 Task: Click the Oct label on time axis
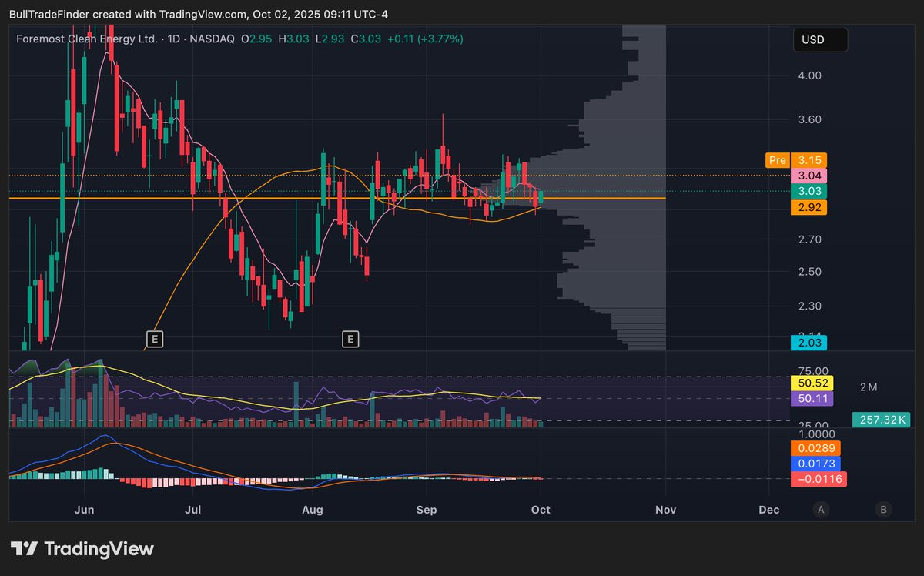[x=541, y=510]
